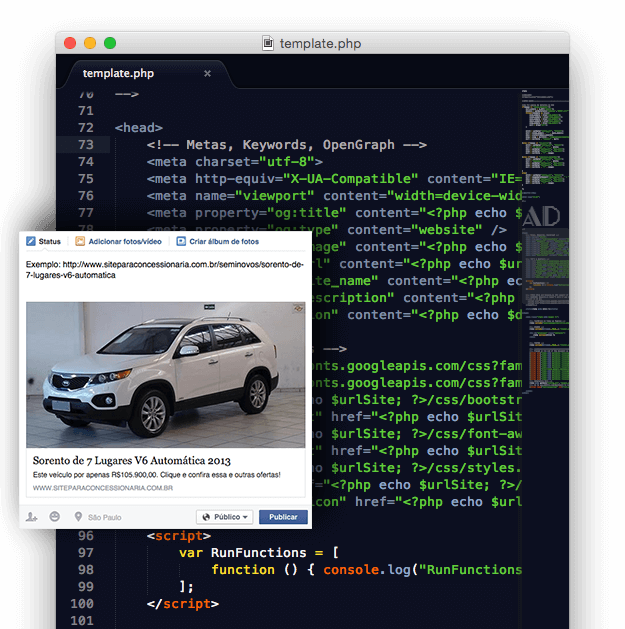Click the Status pencil icon

coord(30,241)
